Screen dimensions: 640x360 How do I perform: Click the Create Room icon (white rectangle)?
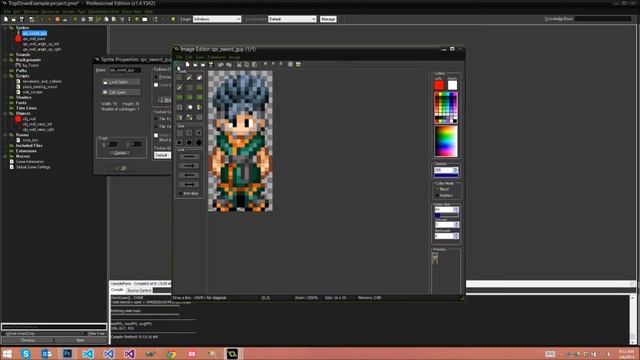[144, 19]
